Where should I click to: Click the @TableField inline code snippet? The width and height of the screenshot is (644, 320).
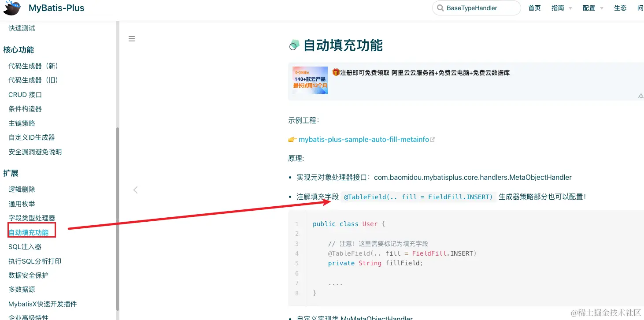click(418, 197)
